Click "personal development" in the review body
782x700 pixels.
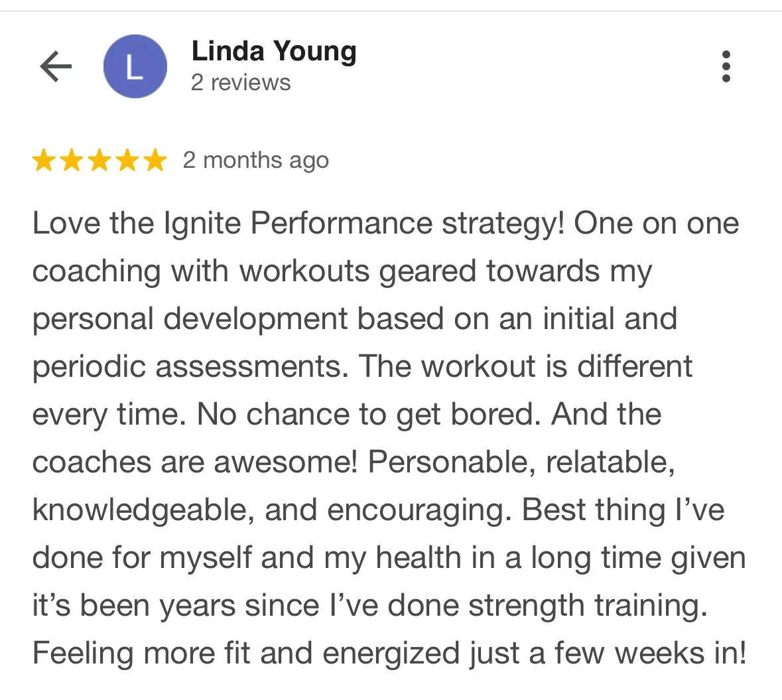(x=190, y=319)
